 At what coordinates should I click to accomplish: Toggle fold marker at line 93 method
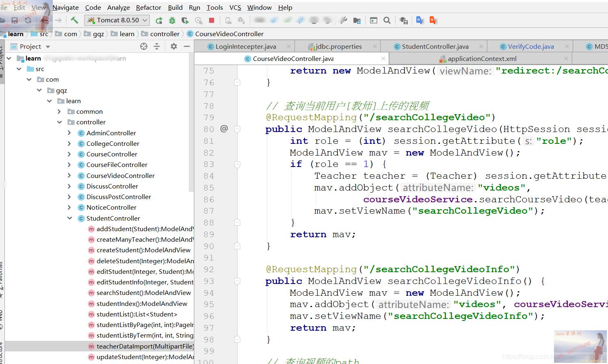(237, 281)
